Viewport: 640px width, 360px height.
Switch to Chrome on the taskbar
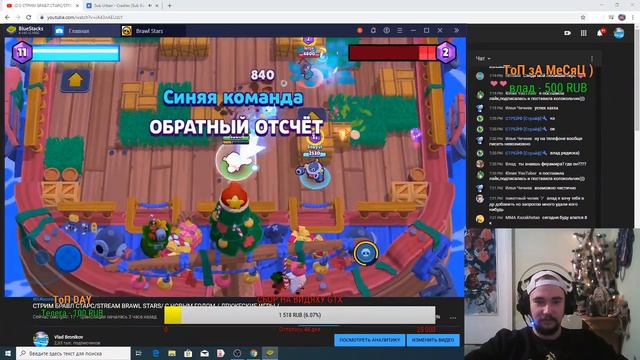point(253,353)
